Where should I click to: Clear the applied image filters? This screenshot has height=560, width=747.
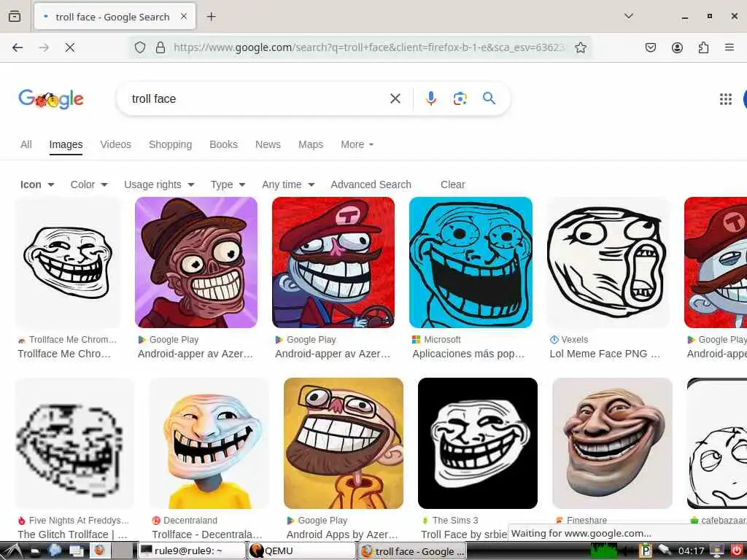pos(452,184)
